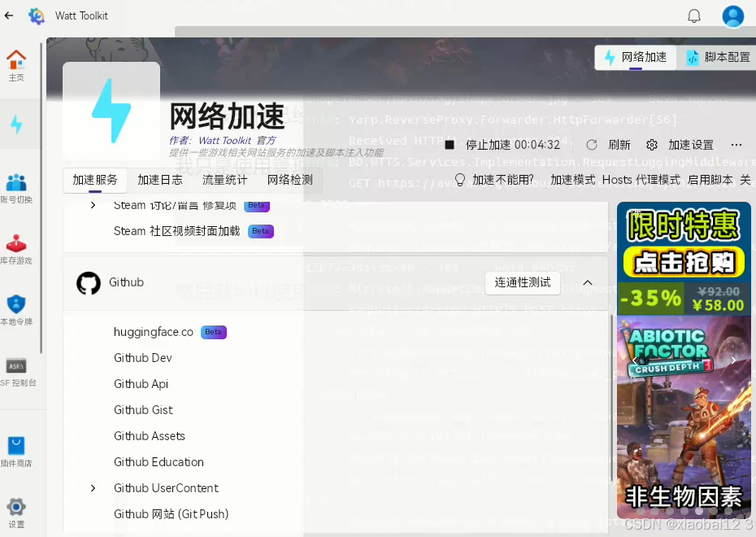Select Steam 社区视频封面加载 entry
The image size is (756, 537).
(176, 231)
